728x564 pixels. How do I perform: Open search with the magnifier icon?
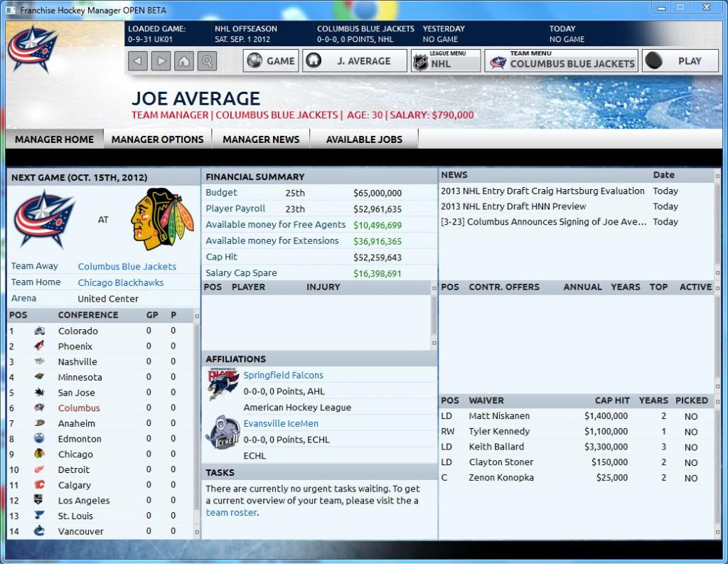pos(207,61)
